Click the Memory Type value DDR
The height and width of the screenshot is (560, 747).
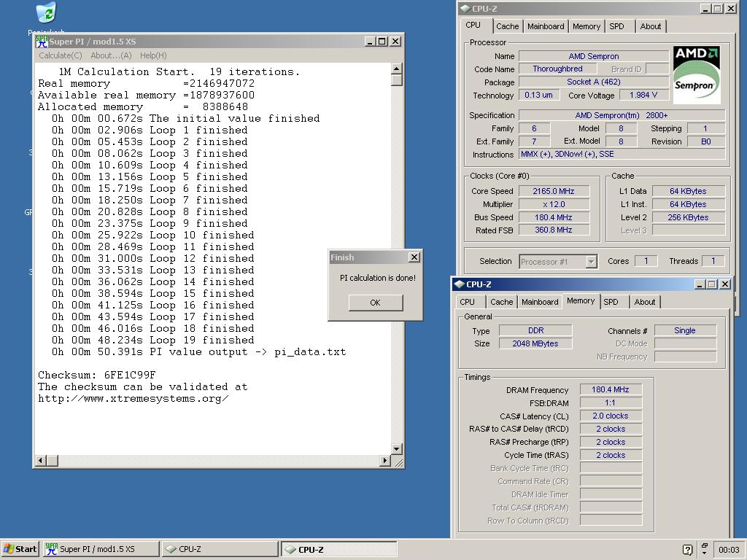click(x=535, y=330)
